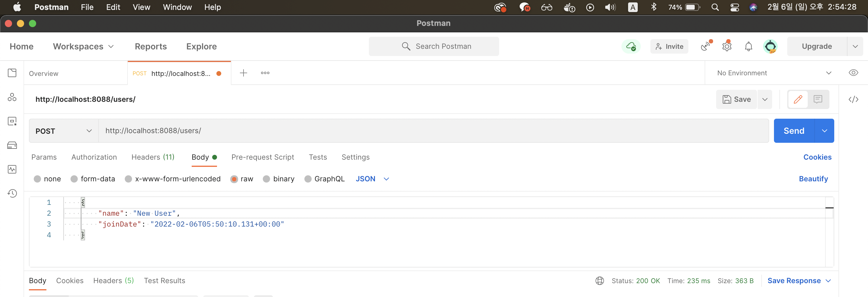Open the Environments sidebar icon
Viewport: 868px width, 297px height.
tap(12, 121)
